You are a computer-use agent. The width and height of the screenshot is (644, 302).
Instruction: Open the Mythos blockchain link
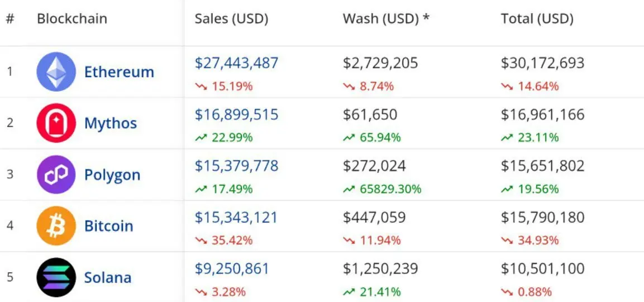pyautogui.click(x=111, y=123)
